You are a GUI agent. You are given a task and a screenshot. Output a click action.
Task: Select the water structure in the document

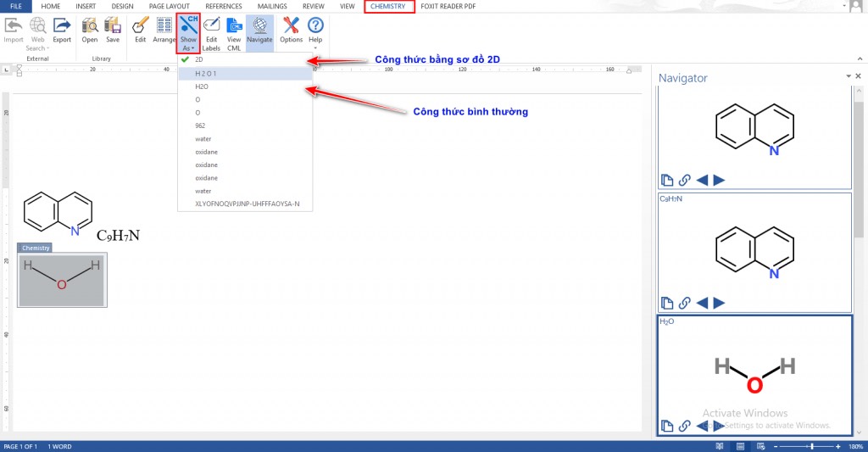(62, 280)
